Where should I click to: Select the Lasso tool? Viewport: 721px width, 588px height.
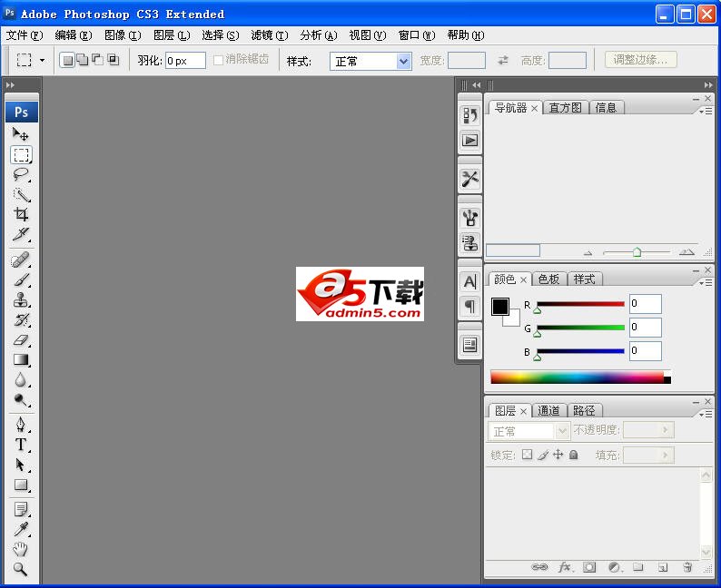coord(21,174)
